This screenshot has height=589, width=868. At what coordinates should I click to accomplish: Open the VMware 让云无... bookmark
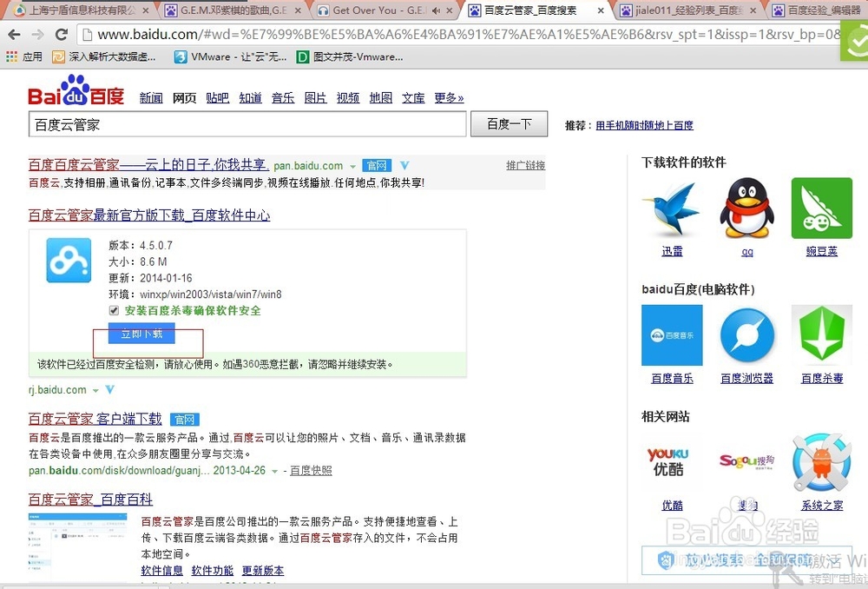(231, 56)
